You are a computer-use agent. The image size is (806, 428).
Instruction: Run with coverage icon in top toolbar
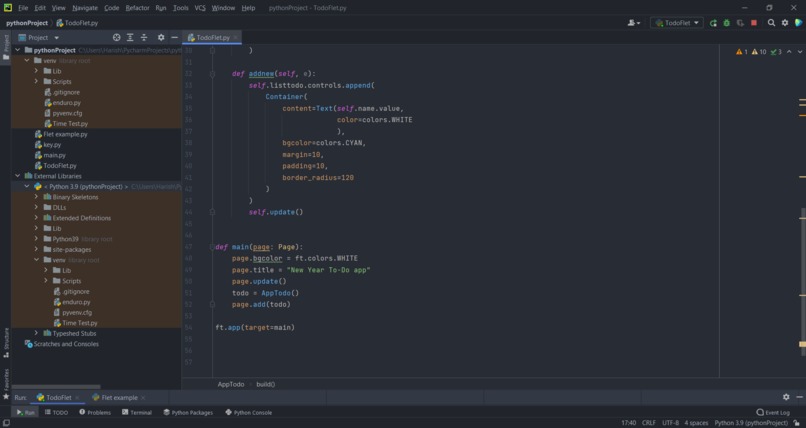click(740, 23)
